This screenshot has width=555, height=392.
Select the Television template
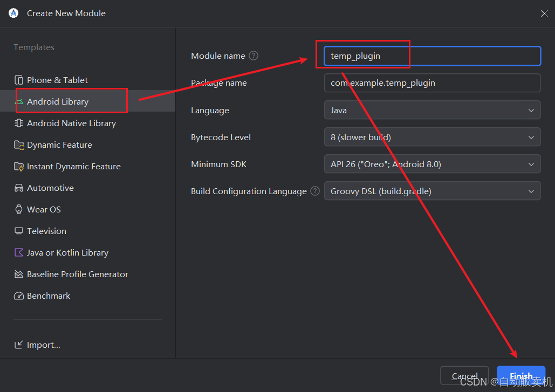coord(87,231)
